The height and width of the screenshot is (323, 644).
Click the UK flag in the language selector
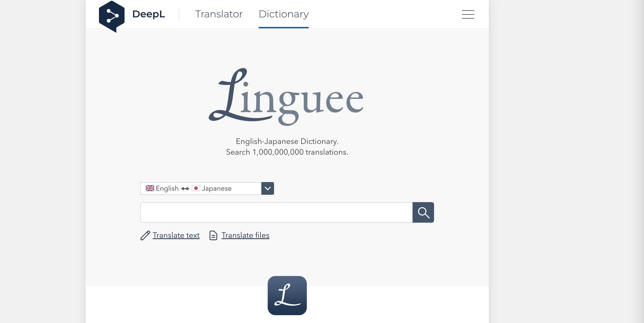click(x=150, y=188)
